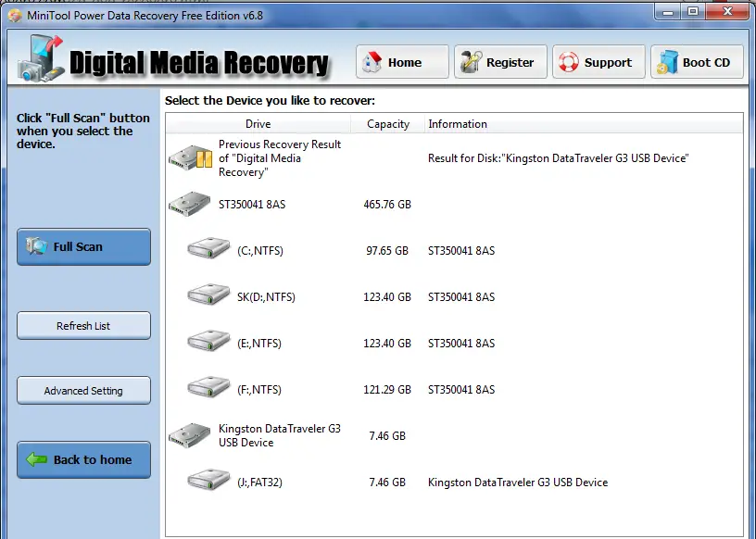Minimize the MiniTool window
Screen dimensions: 756x539
tap(668, 11)
